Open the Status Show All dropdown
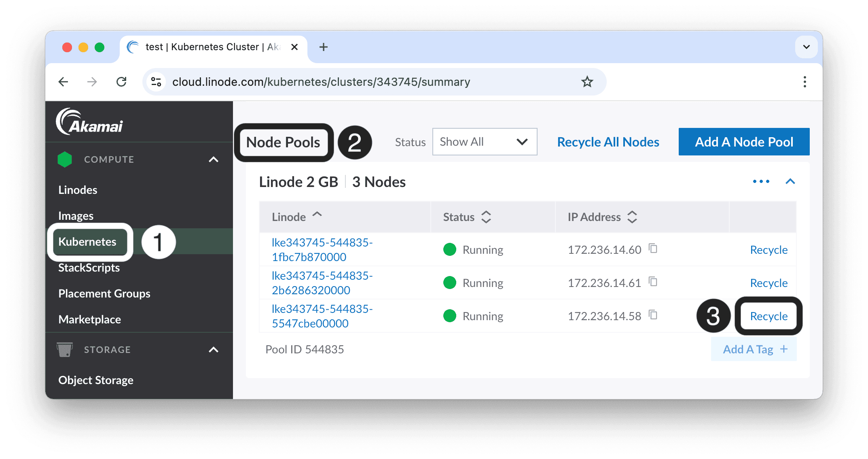Screen dimensions: 868x459 click(484, 142)
